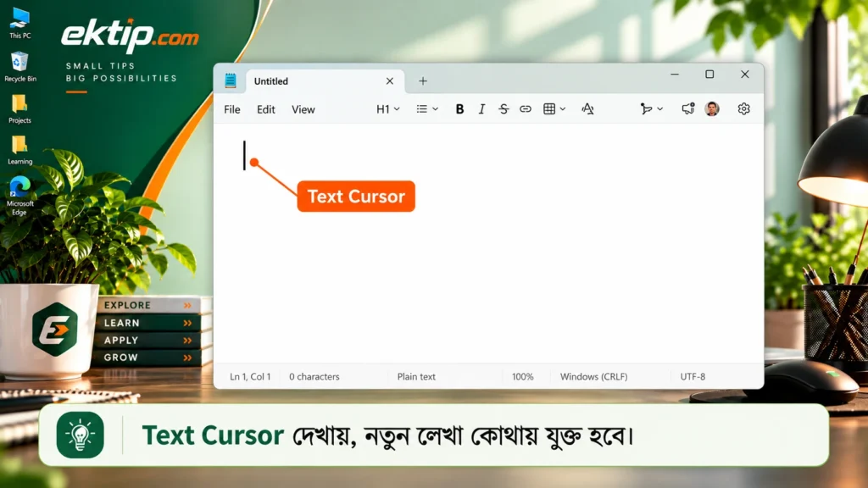The width and height of the screenshot is (868, 488).
Task: Add a new tab with plus button
Action: click(x=423, y=81)
